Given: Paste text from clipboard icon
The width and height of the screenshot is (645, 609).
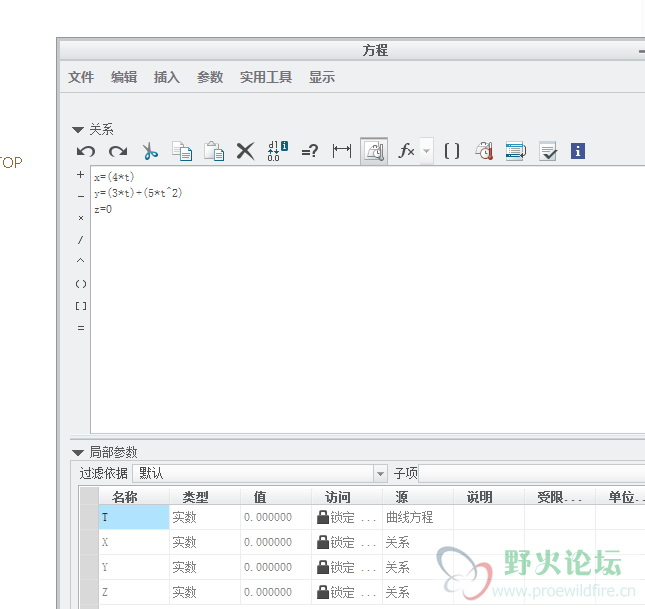Looking at the screenshot, I should pos(214,151).
